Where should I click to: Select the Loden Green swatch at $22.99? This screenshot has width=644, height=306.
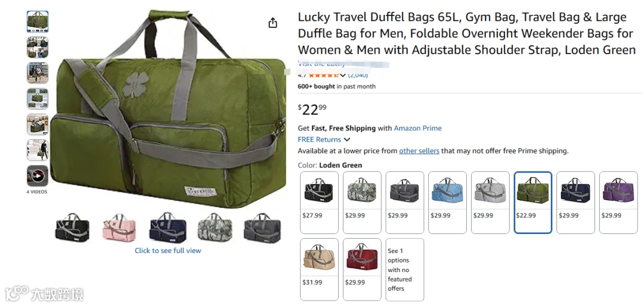pos(532,202)
